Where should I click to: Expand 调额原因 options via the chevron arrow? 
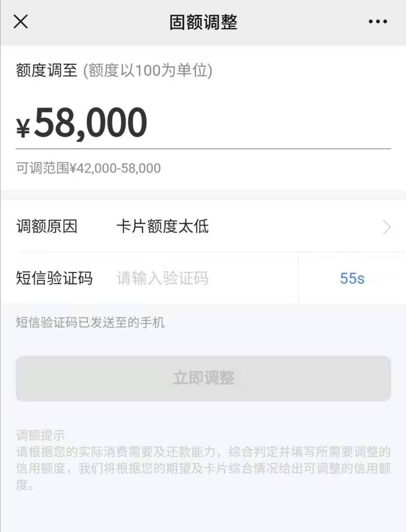tap(387, 227)
